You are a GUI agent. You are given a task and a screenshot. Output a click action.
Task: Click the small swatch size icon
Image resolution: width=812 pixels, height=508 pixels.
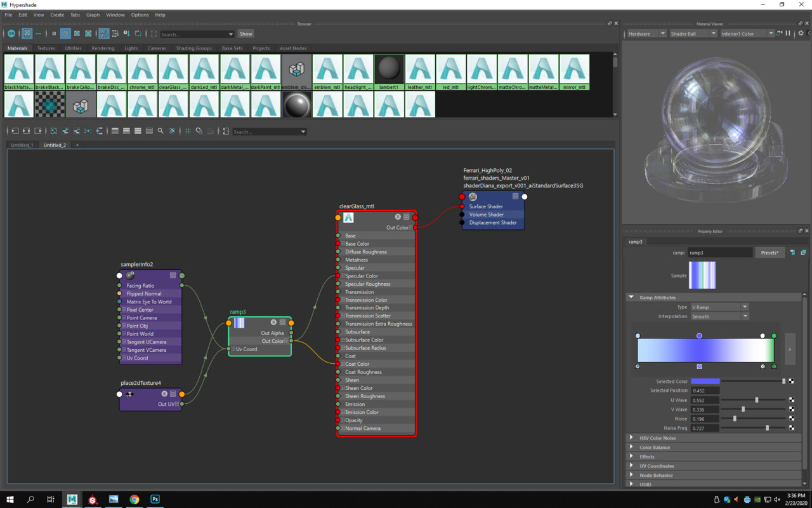click(54, 34)
